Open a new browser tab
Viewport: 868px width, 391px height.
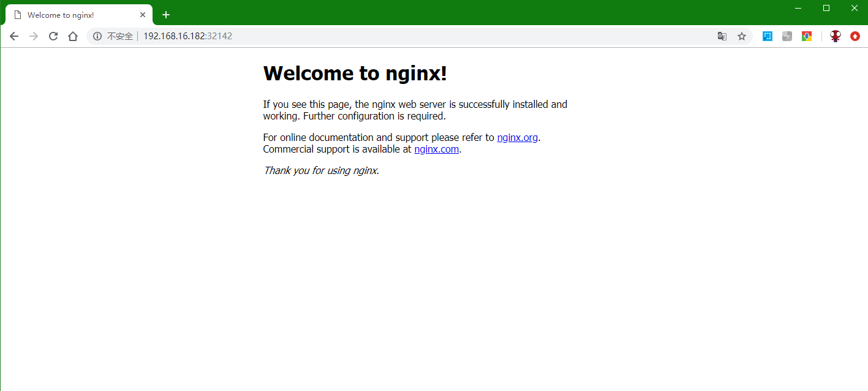click(x=165, y=15)
